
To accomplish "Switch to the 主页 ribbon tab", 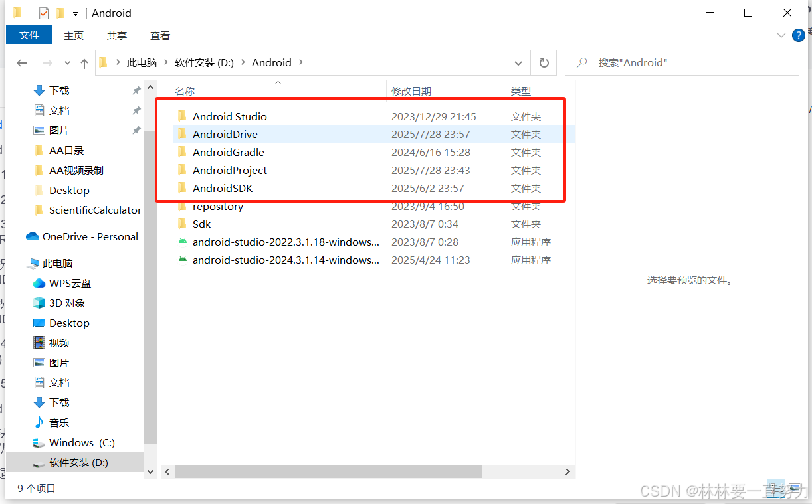I will tap(74, 36).
